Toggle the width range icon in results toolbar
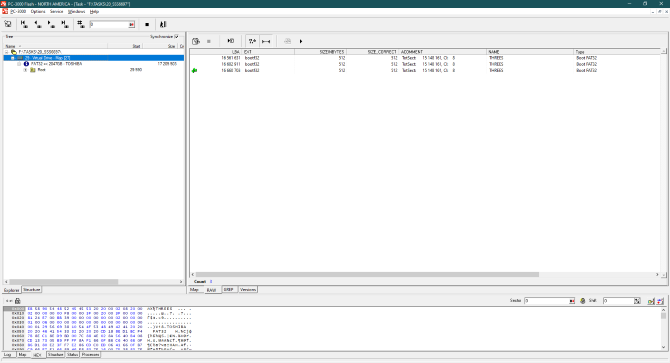Viewport: 670px width, 363px height. (x=266, y=41)
